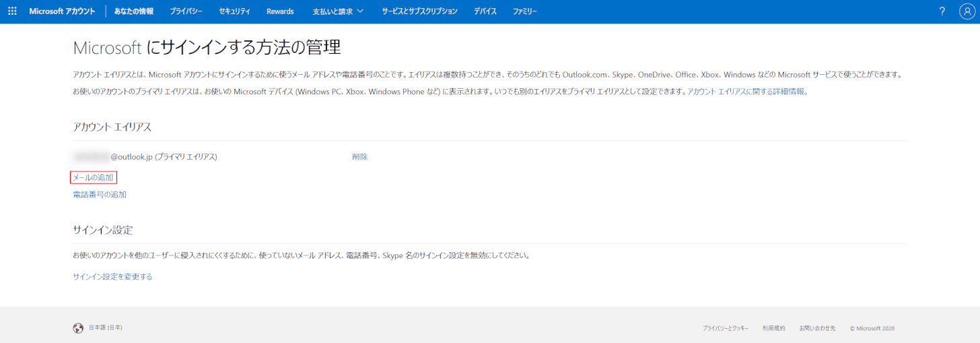Open the デバイス tab

[x=485, y=11]
